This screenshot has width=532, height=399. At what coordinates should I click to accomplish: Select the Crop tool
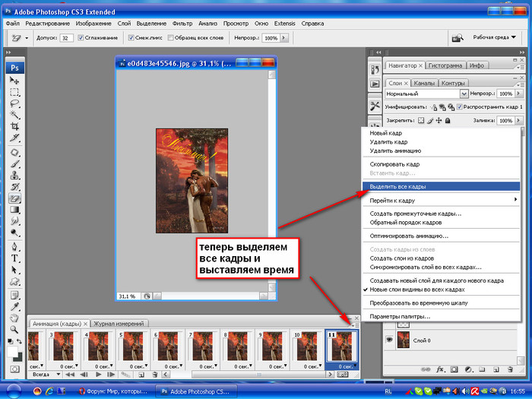coord(14,126)
